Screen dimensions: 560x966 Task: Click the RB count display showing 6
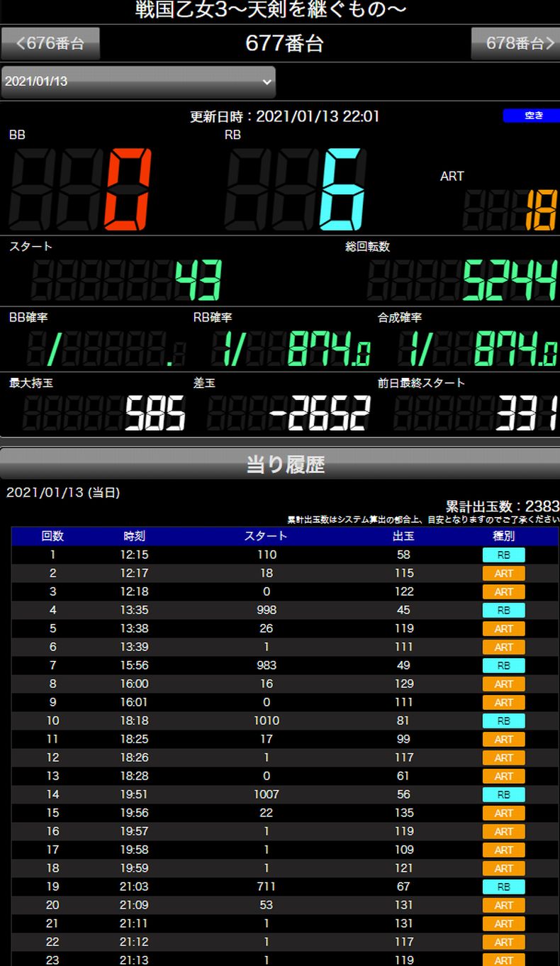(296, 189)
